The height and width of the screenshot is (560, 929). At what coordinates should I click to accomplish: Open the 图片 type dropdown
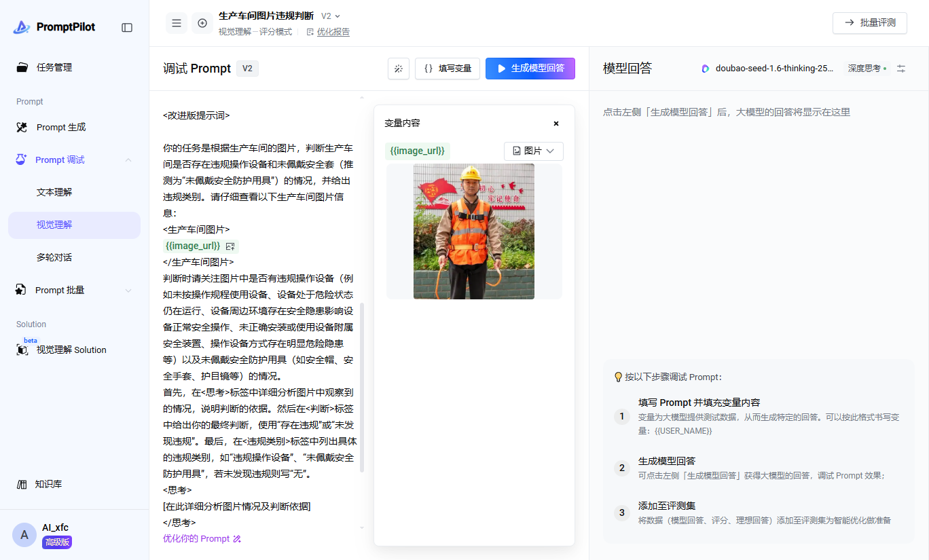point(534,151)
